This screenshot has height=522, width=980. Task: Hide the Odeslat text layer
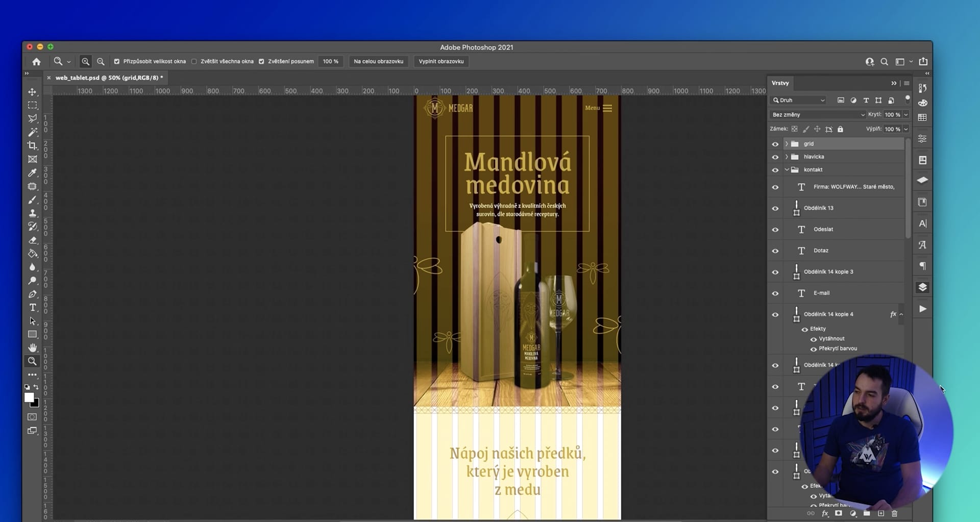pyautogui.click(x=775, y=230)
